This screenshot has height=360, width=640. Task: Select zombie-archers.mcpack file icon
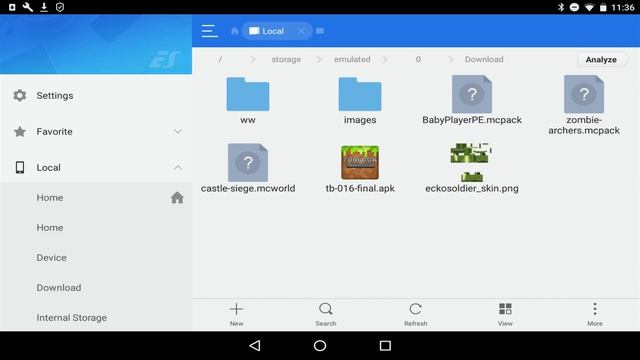point(584,94)
